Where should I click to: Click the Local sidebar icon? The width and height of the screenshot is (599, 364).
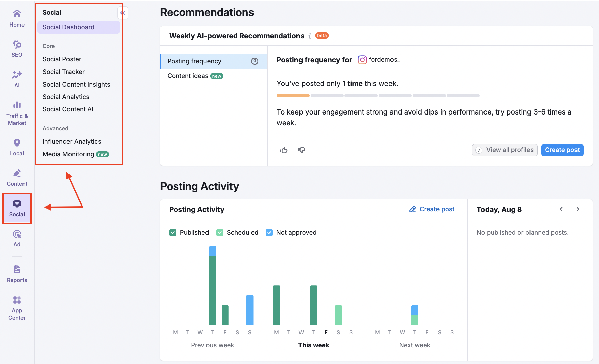click(17, 147)
